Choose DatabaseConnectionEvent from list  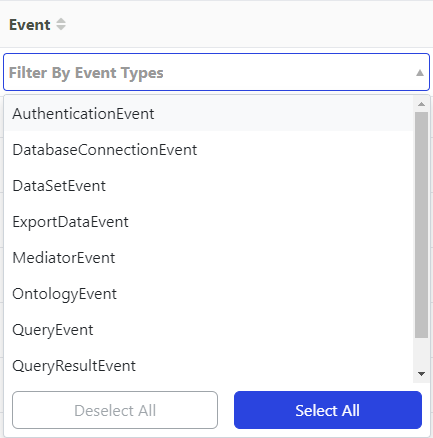point(209,150)
